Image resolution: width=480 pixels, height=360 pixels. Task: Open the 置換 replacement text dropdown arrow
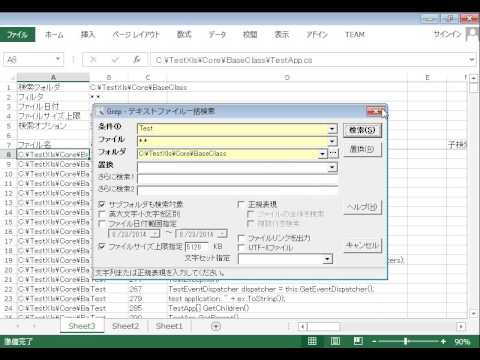pos(332,167)
